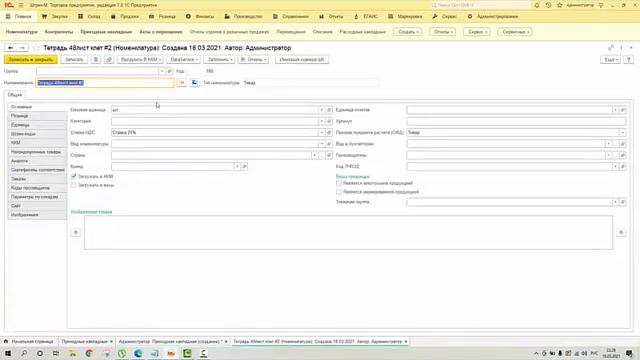Open the Продажи menu section

click(x=125, y=16)
